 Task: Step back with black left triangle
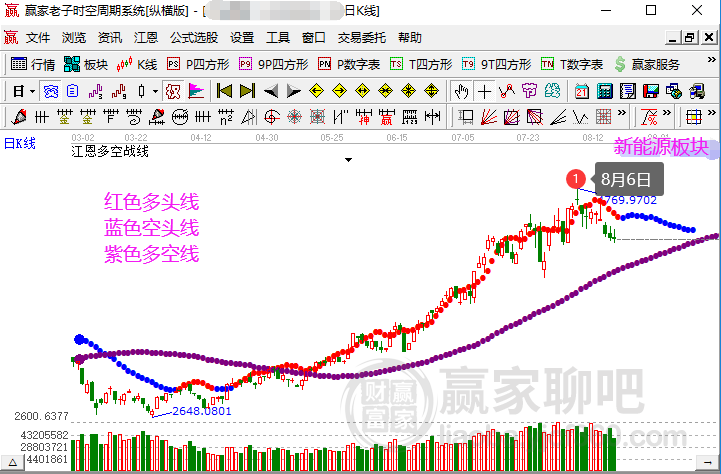pos(271,91)
